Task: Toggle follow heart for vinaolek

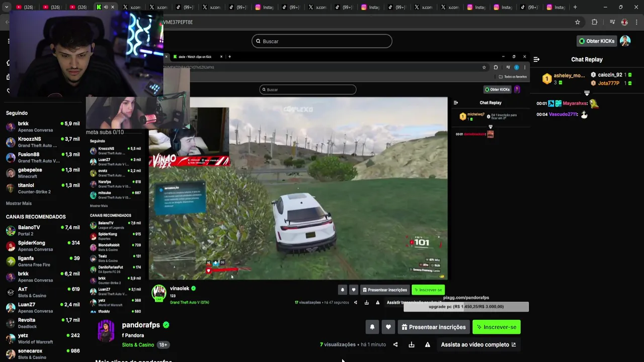Action: click(354, 290)
